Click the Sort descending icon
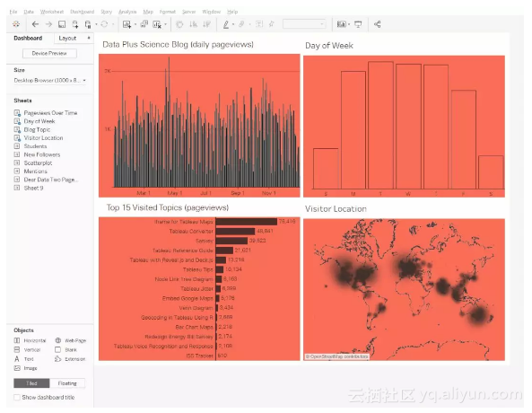 (x=206, y=24)
